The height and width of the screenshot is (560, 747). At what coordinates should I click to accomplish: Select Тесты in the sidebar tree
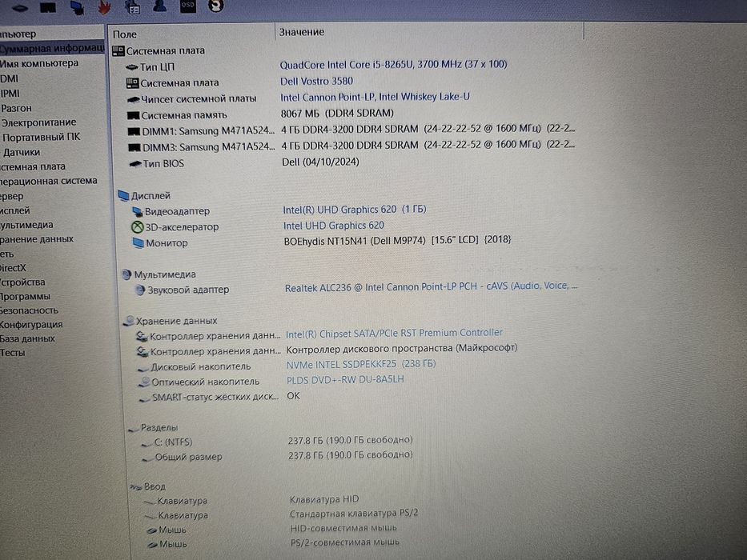click(12, 353)
